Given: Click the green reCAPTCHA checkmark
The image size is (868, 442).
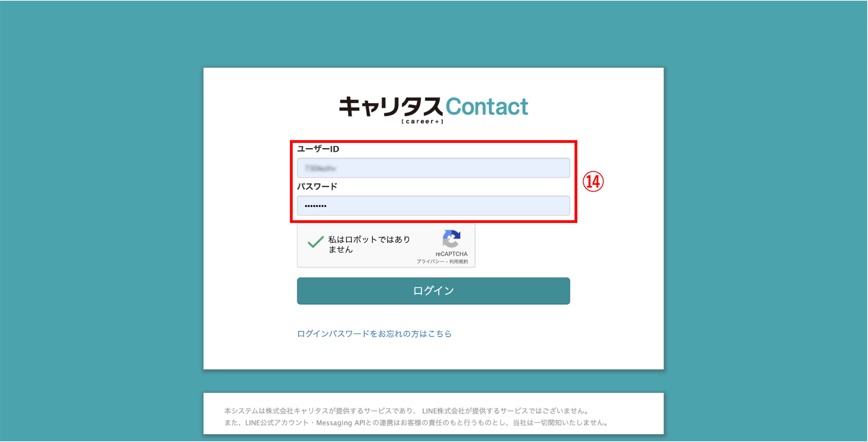Looking at the screenshot, I should pyautogui.click(x=315, y=242).
